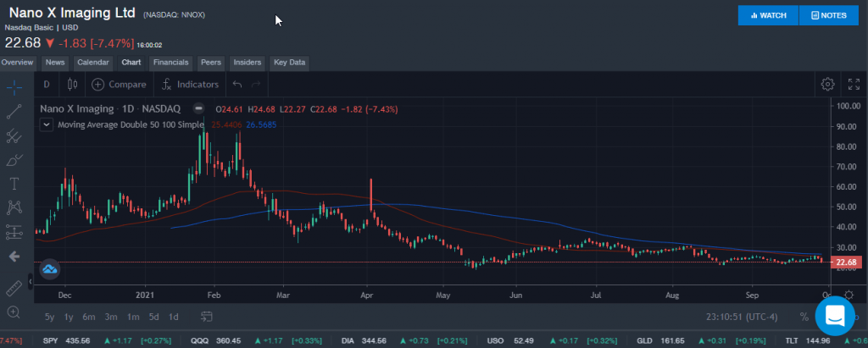
Task: Click the 23:10:51 (UTC-4) timezone clock
Action: (742, 317)
